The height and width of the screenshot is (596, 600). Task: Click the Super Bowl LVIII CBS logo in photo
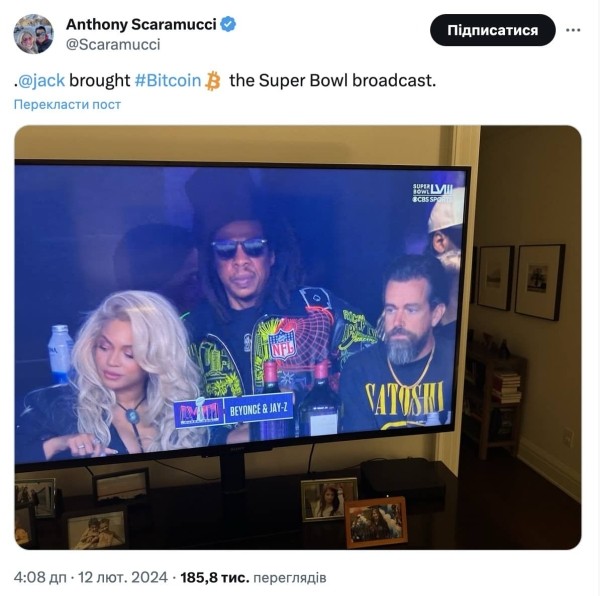(432, 193)
